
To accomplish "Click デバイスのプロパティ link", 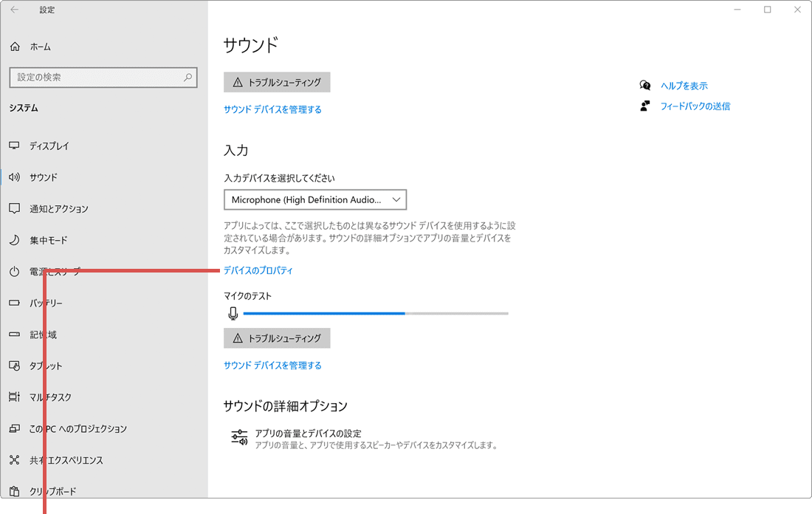I will 258,271.
